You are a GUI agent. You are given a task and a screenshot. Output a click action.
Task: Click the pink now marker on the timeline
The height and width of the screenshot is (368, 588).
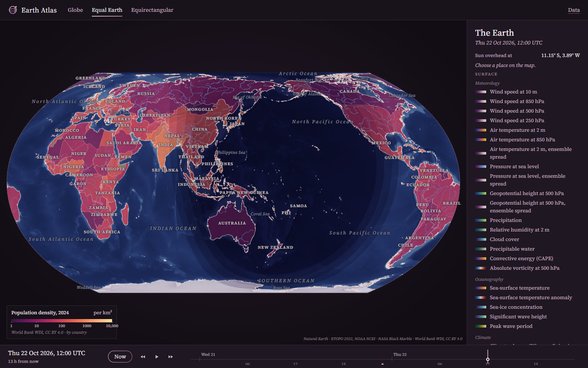(x=383, y=364)
